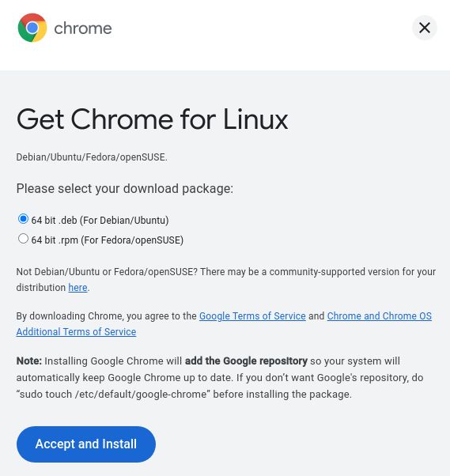Screen dimensions: 450x476
Task: Choose the For Debian/Ubuntu label text
Action: (124, 221)
